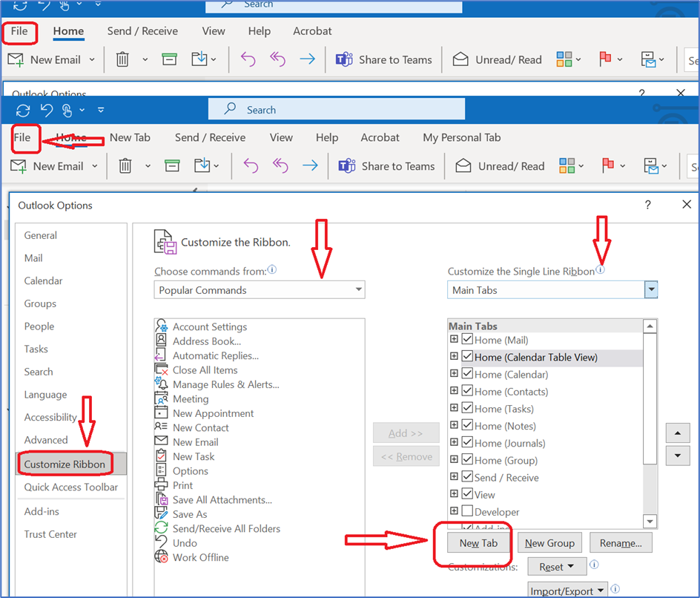Toggle Home (Contacts) checkbox
This screenshot has width=700, height=598.
pyautogui.click(x=467, y=391)
